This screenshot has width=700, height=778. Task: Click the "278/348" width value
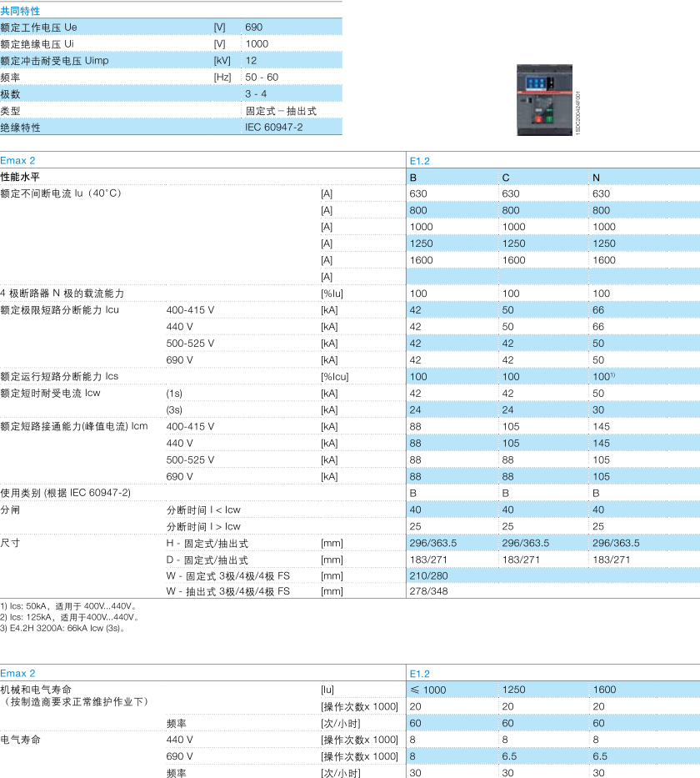click(429, 591)
